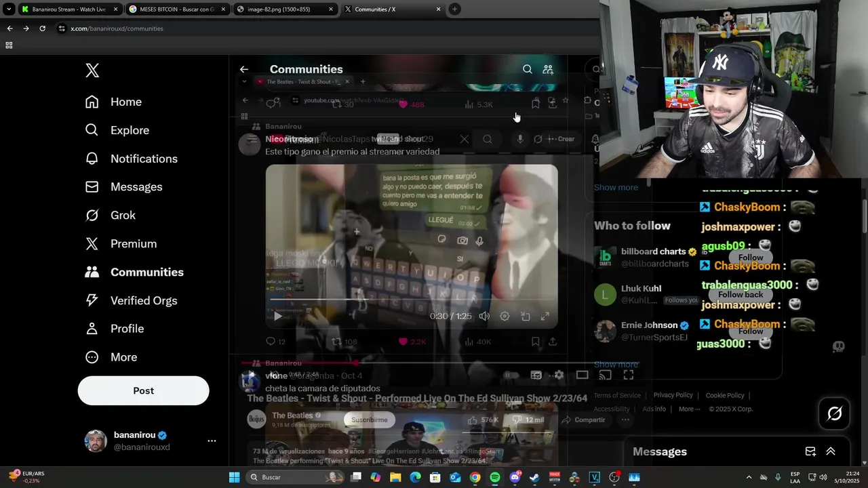Open the Cookie Policy link
This screenshot has height=488, width=868.
coord(725,395)
